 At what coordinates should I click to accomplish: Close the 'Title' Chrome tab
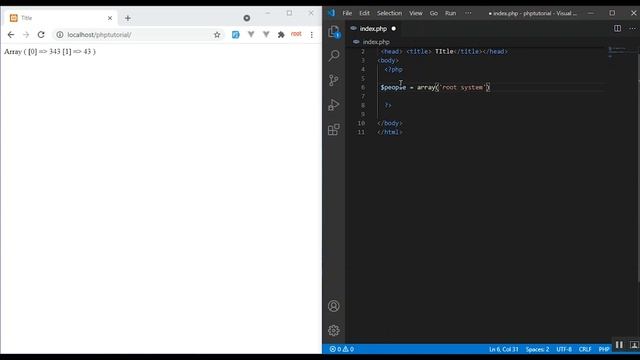click(x=110, y=18)
